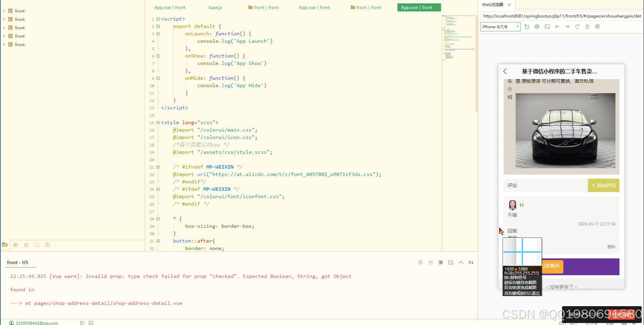
Task: Refresh the Web browser preview
Action: 577,27
